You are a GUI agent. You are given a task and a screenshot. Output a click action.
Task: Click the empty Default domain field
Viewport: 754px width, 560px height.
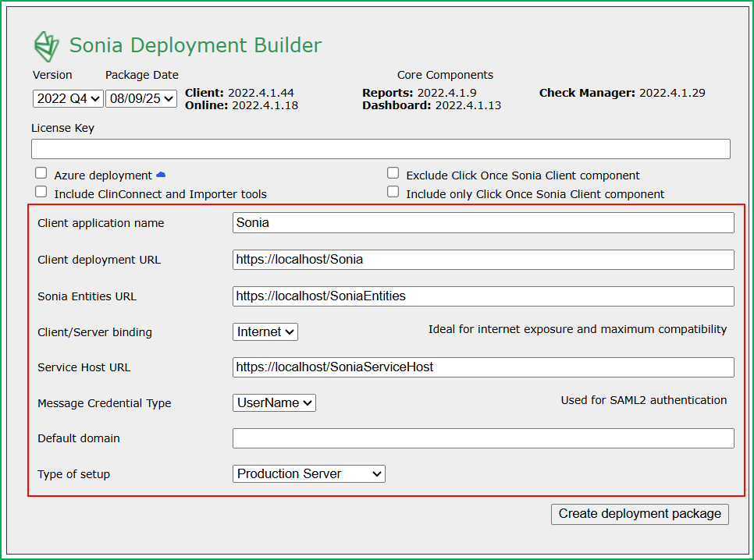click(483, 438)
